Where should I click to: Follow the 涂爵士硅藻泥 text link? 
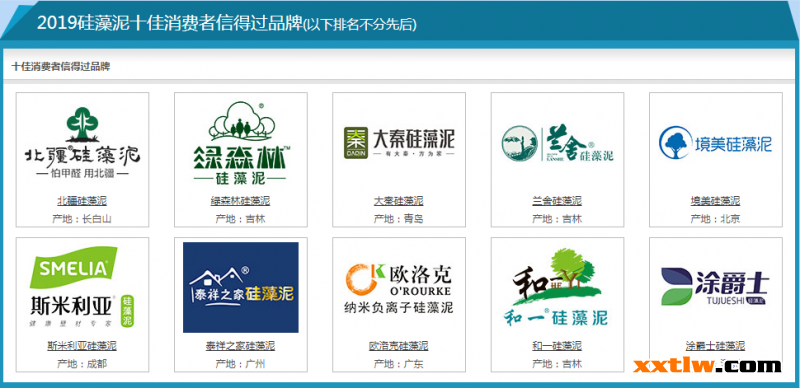715,346
